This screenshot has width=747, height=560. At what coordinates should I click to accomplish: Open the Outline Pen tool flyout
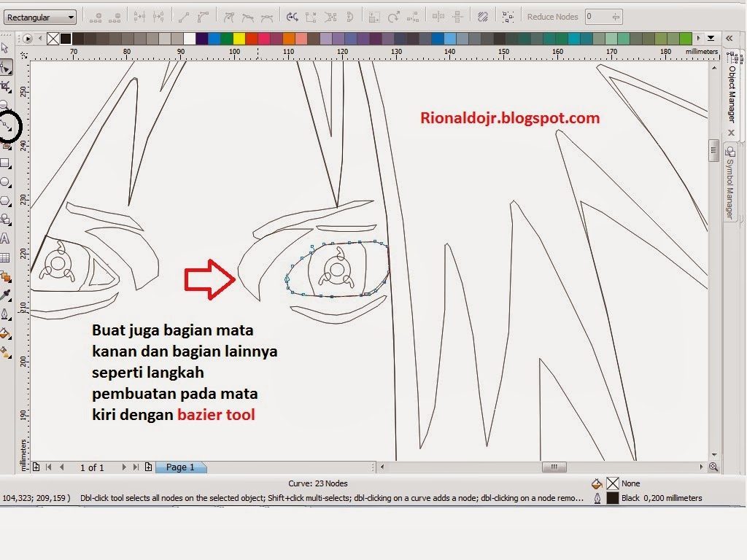click(6, 314)
